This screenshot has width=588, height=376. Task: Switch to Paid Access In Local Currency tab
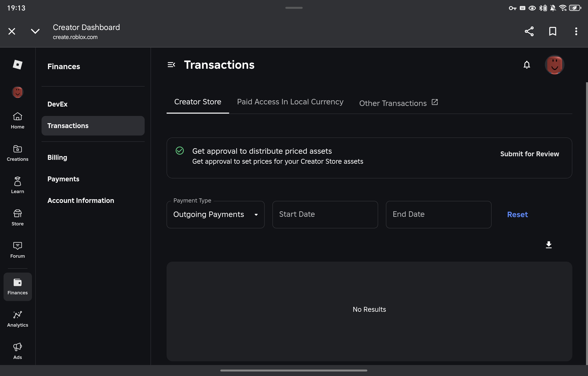290,102
